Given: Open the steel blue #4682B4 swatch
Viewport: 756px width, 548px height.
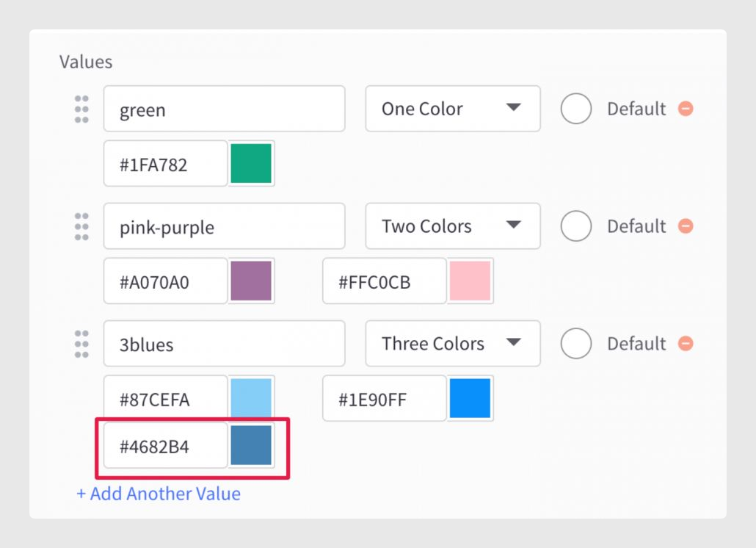Looking at the screenshot, I should pyautogui.click(x=251, y=445).
